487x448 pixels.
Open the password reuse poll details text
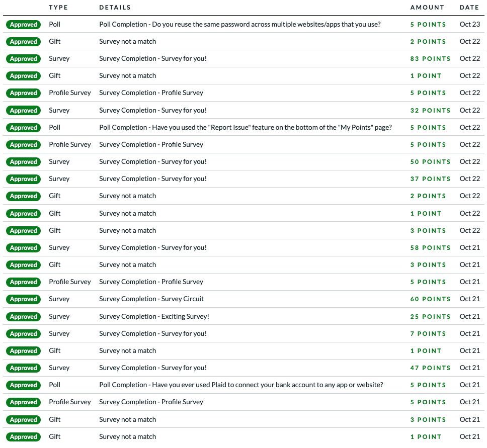click(x=239, y=24)
